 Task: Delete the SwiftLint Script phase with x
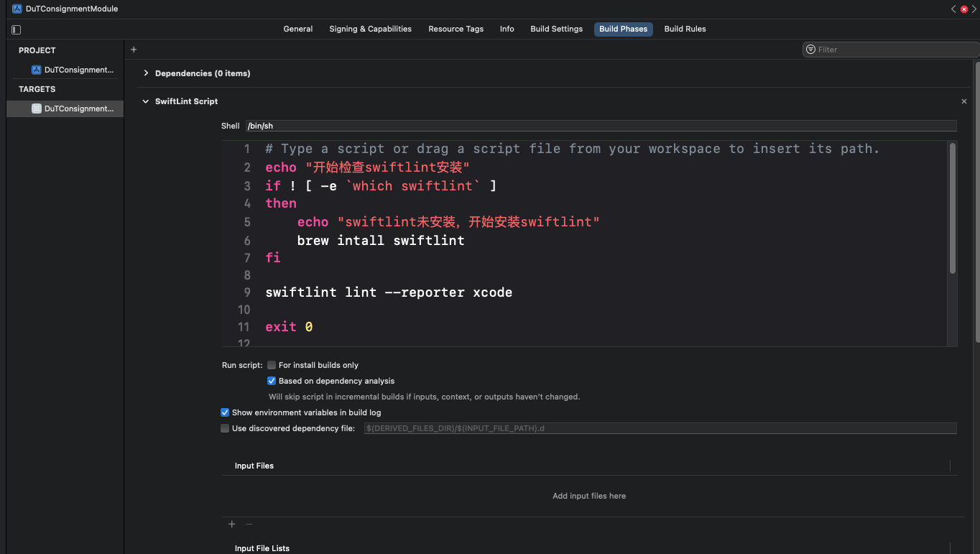click(964, 101)
